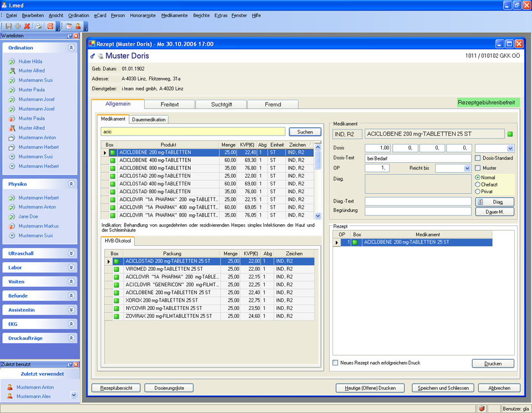Enable the Dosis-Standard checkbox

[x=478, y=158]
